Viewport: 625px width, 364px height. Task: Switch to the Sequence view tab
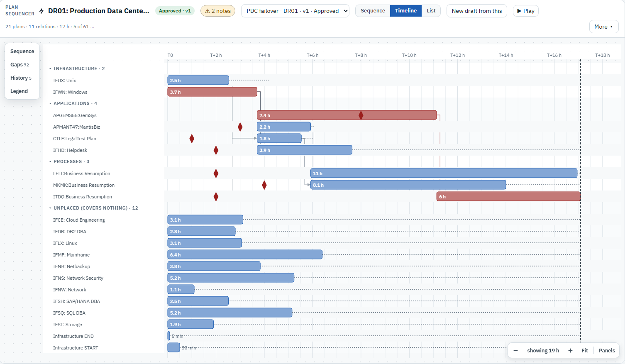tap(373, 11)
